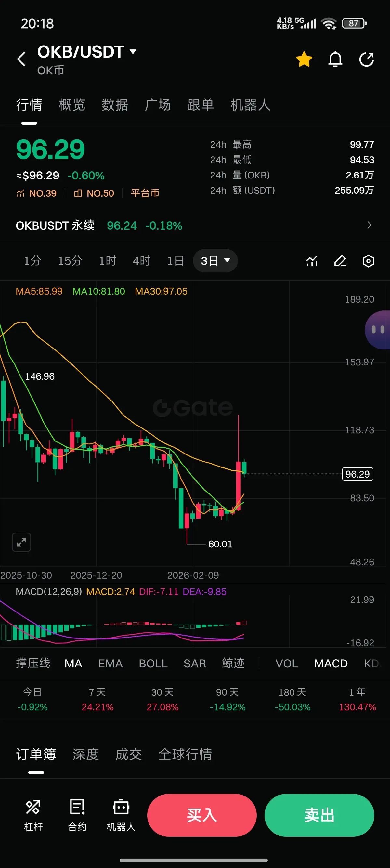Tap 7天 24.21% change cell
Viewport: 390px width, 868px height.
(97, 699)
